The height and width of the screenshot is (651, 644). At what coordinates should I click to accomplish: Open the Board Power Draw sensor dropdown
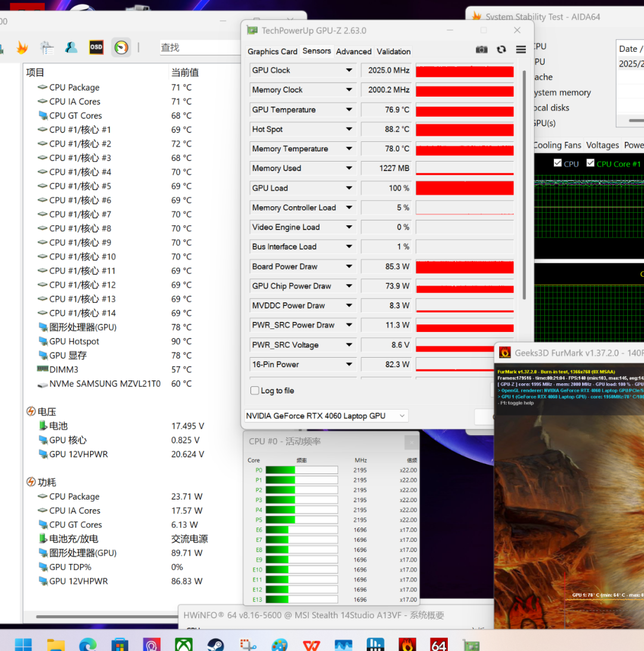[349, 266]
